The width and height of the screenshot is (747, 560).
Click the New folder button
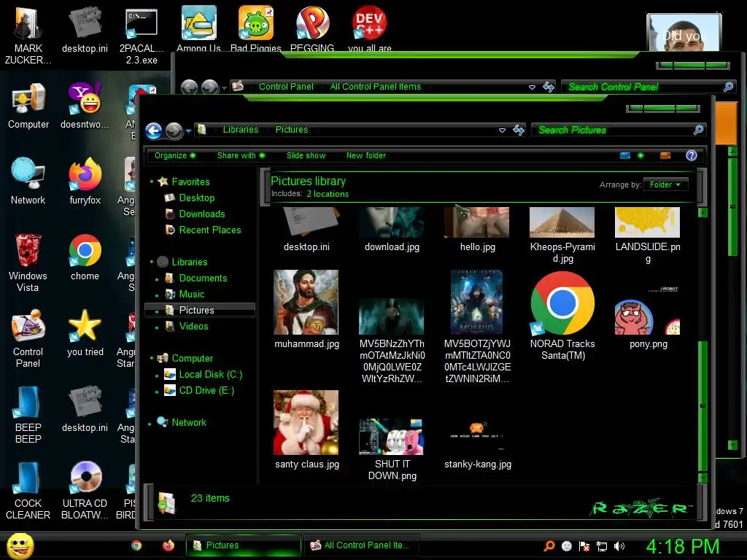tap(366, 155)
